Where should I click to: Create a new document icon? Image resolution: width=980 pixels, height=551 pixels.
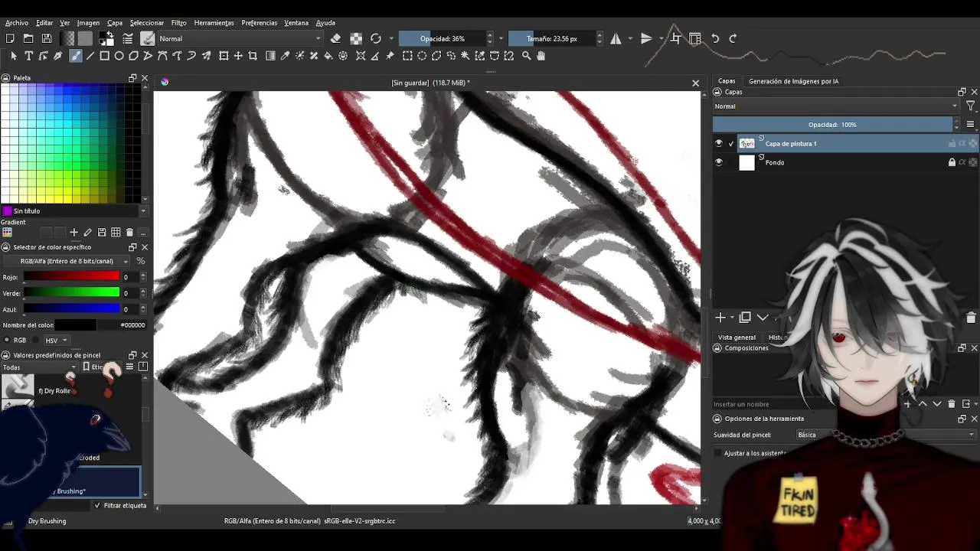pos(10,38)
